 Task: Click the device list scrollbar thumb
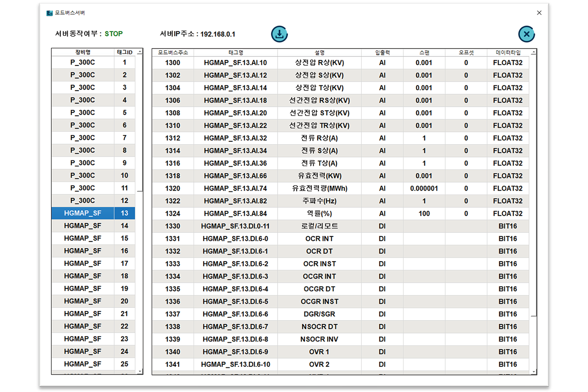tap(140, 123)
